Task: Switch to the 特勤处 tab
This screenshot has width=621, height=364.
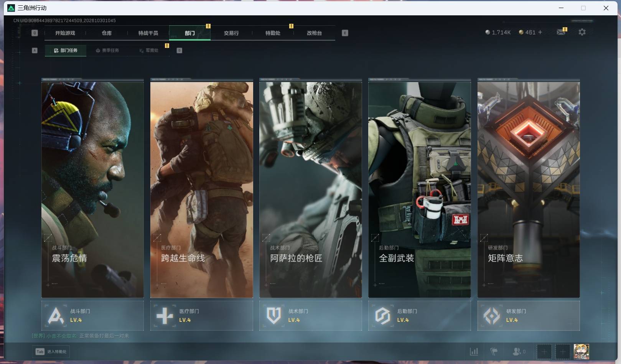Action: coord(273,33)
